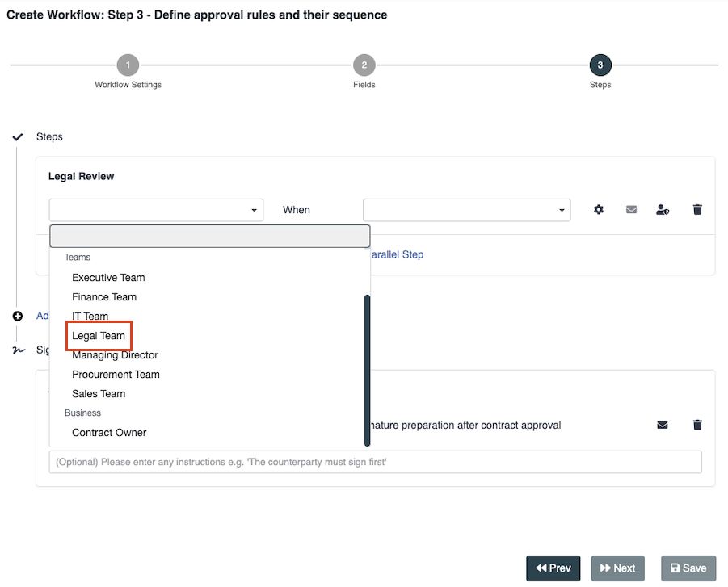The height and width of the screenshot is (587, 728).
Task: Click the envelope icon in Legal Review row
Action: click(631, 210)
